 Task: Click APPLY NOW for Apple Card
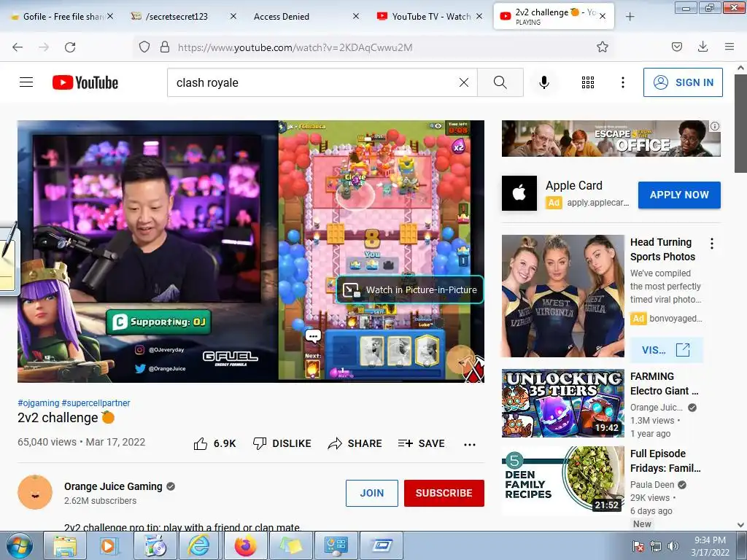(679, 195)
